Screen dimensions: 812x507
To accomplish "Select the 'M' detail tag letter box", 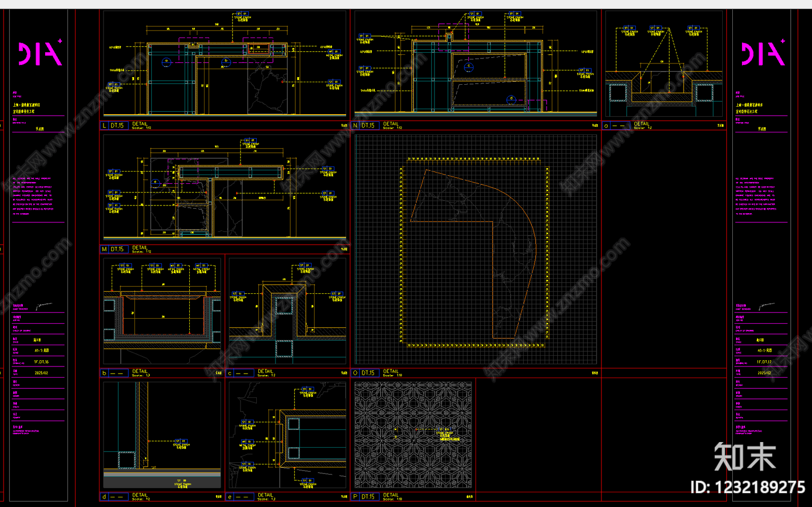I will click(105, 249).
